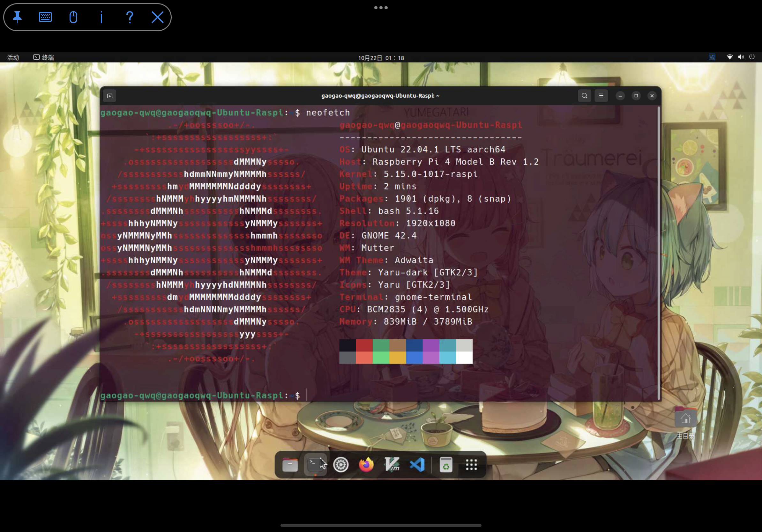762x532 pixels.
Task: Click the WM value 'Mutter'
Action: [378, 248]
